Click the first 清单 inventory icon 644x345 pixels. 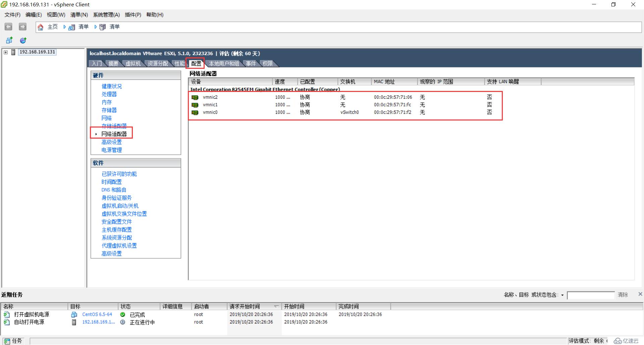coord(71,27)
